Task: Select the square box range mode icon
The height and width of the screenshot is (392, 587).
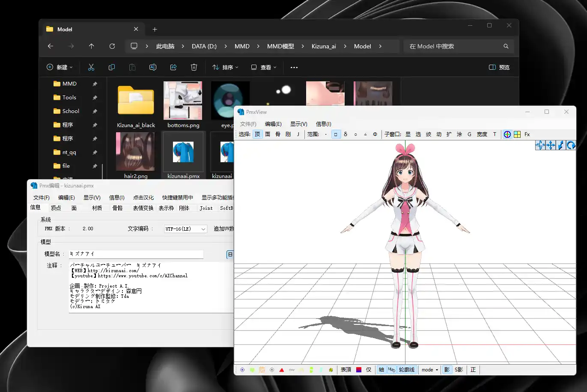Action: [x=336, y=134]
